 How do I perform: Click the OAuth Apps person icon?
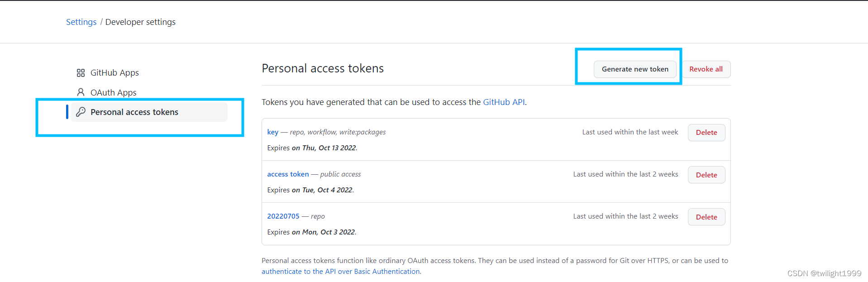click(81, 92)
